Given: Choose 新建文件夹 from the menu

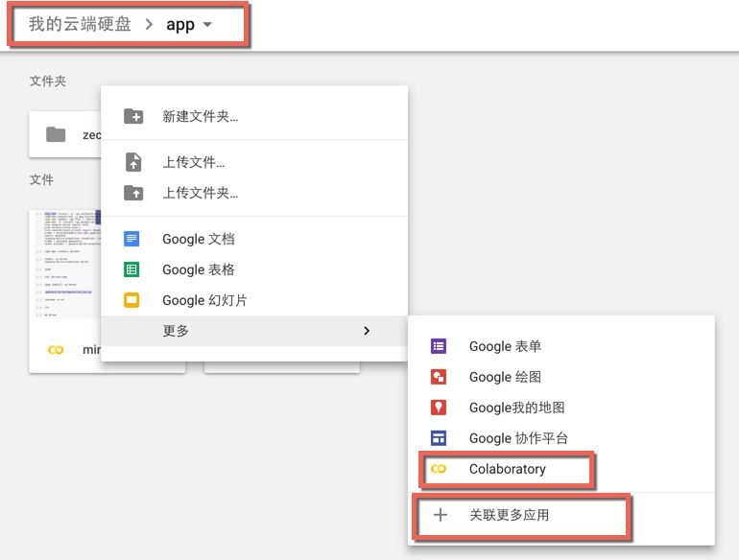Looking at the screenshot, I should coord(254,116).
